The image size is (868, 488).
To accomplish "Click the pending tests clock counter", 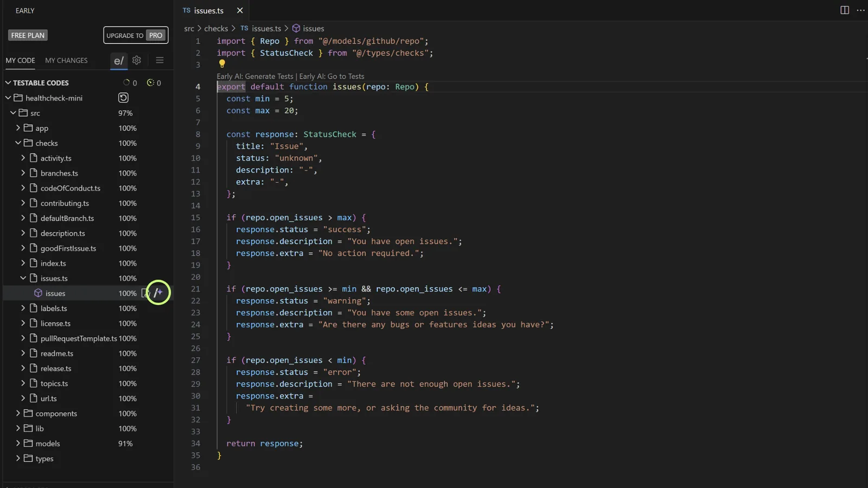I will pos(154,83).
